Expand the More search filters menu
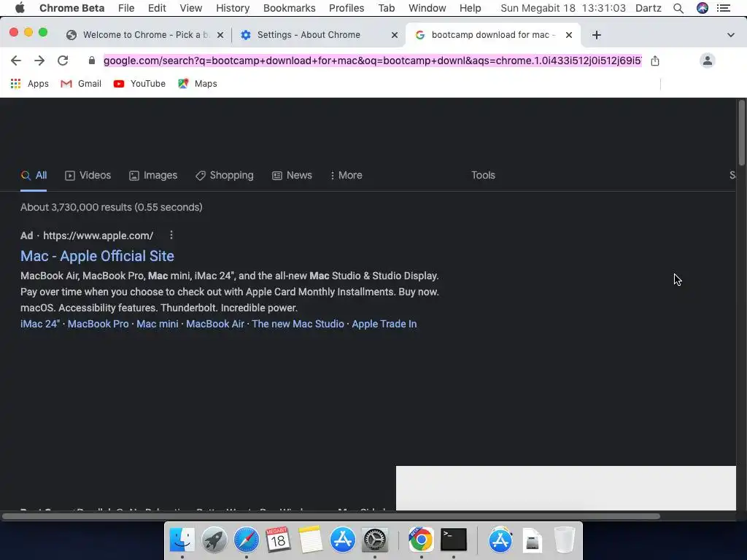Screen dimensions: 747x560 click(x=346, y=175)
